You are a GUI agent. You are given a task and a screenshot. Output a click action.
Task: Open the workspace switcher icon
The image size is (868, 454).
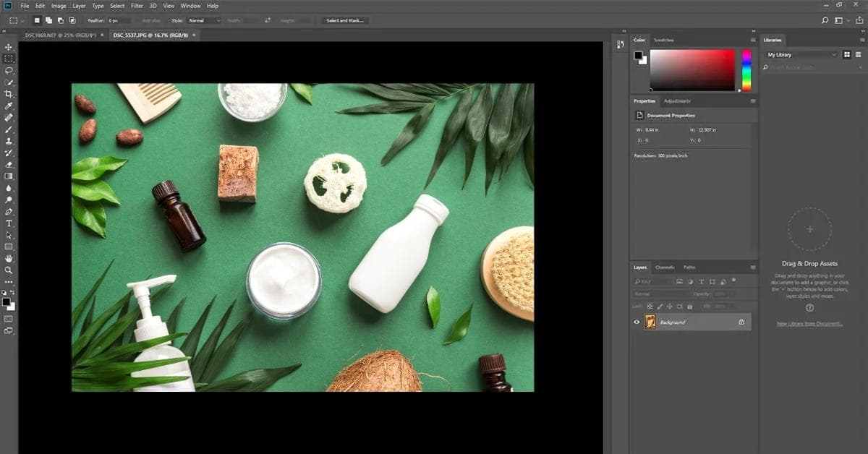[840, 20]
